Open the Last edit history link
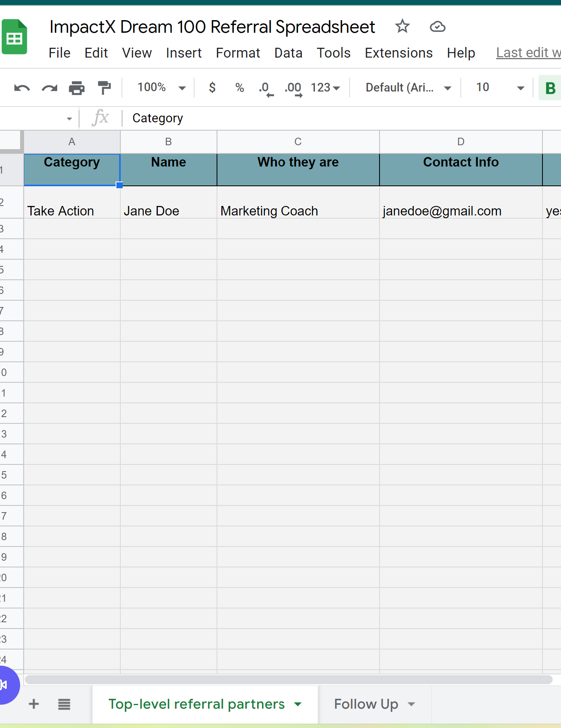The width and height of the screenshot is (561, 728). click(528, 53)
